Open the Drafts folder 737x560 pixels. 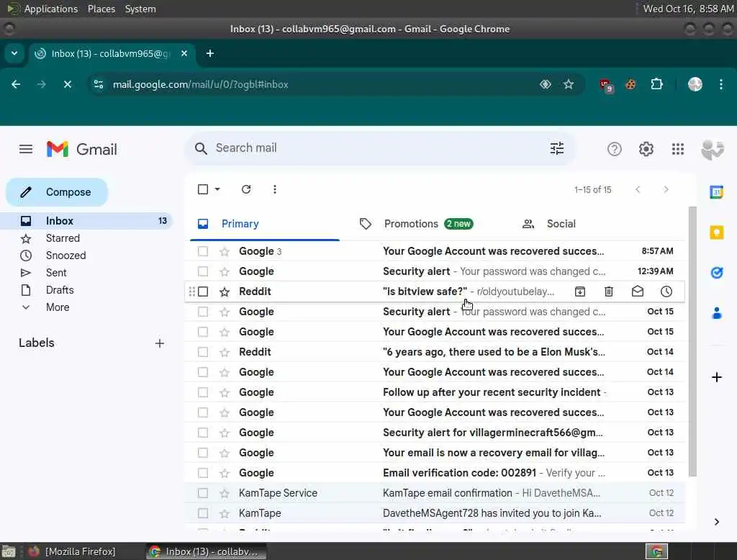pyautogui.click(x=60, y=290)
